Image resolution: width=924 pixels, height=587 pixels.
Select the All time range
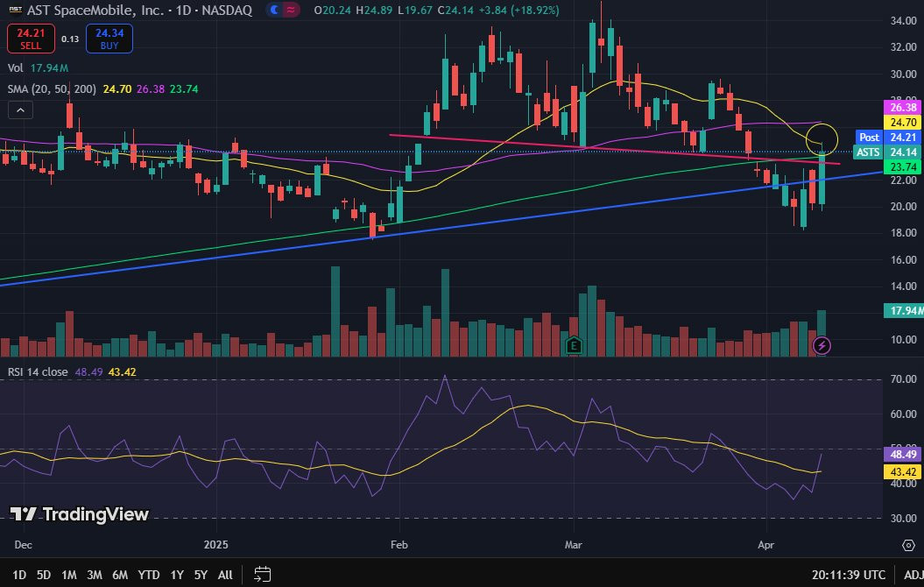[225, 575]
